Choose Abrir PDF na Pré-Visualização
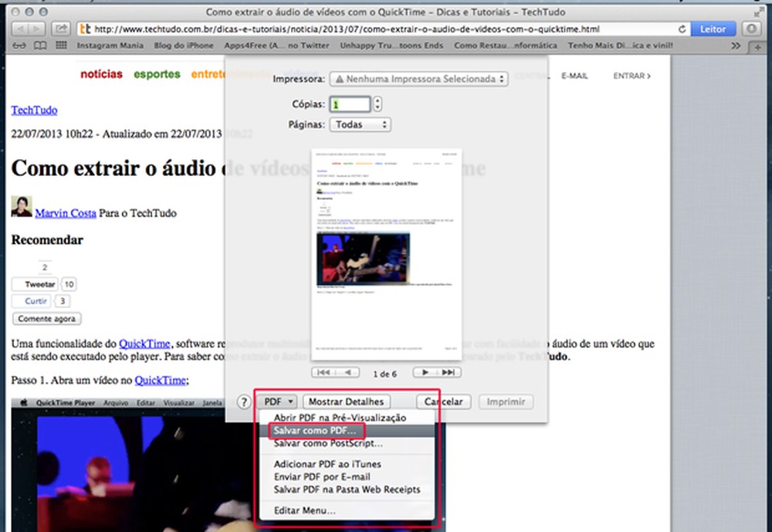Screen dimensions: 772x532 (x=347, y=418)
